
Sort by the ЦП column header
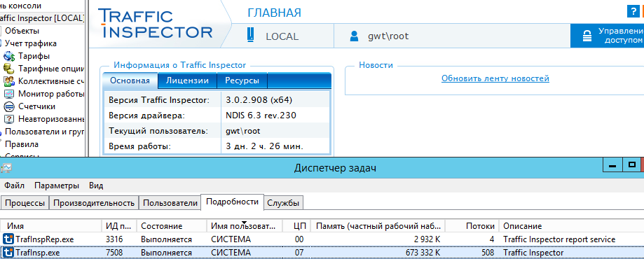tap(297, 226)
